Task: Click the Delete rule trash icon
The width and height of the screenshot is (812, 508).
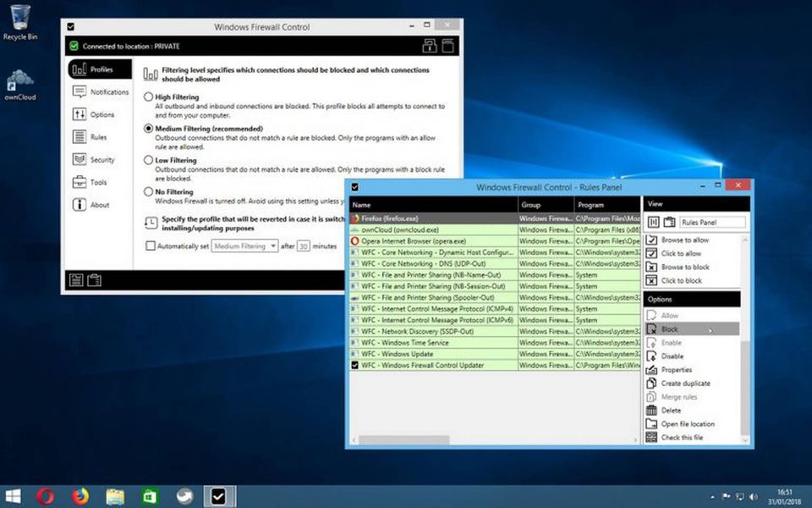Action: [x=651, y=411]
